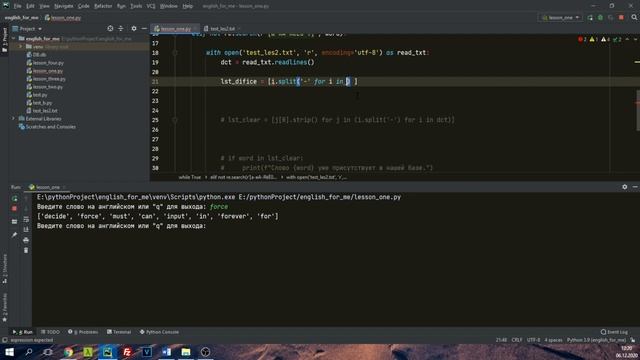Open the Tools menu
The image size is (640, 360).
tap(136, 6)
